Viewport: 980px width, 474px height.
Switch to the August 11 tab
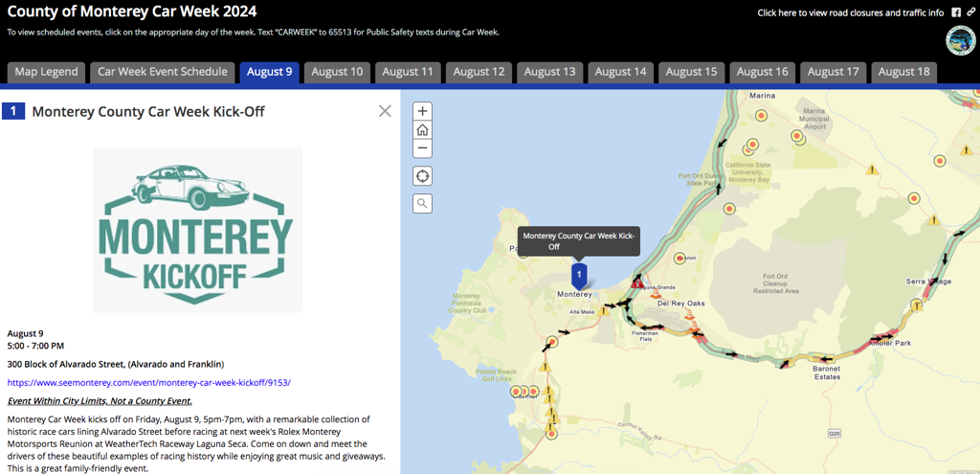coord(408,72)
